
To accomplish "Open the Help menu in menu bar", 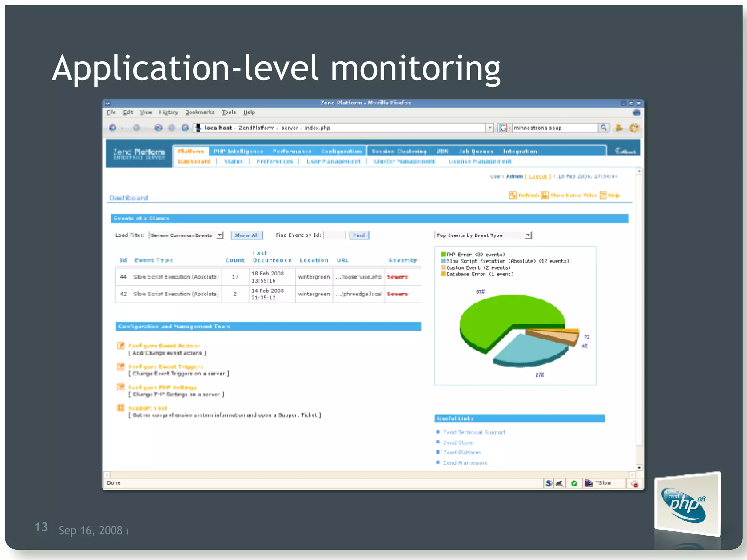I will point(249,112).
